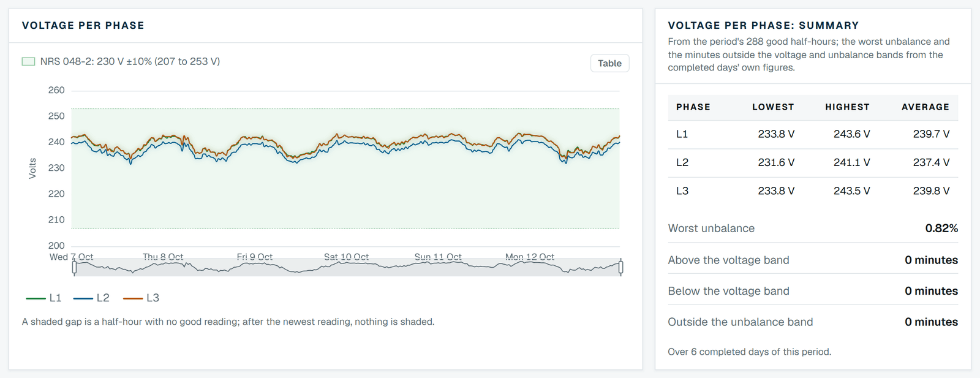Click L2 lowest value 231.6 V

(776, 162)
